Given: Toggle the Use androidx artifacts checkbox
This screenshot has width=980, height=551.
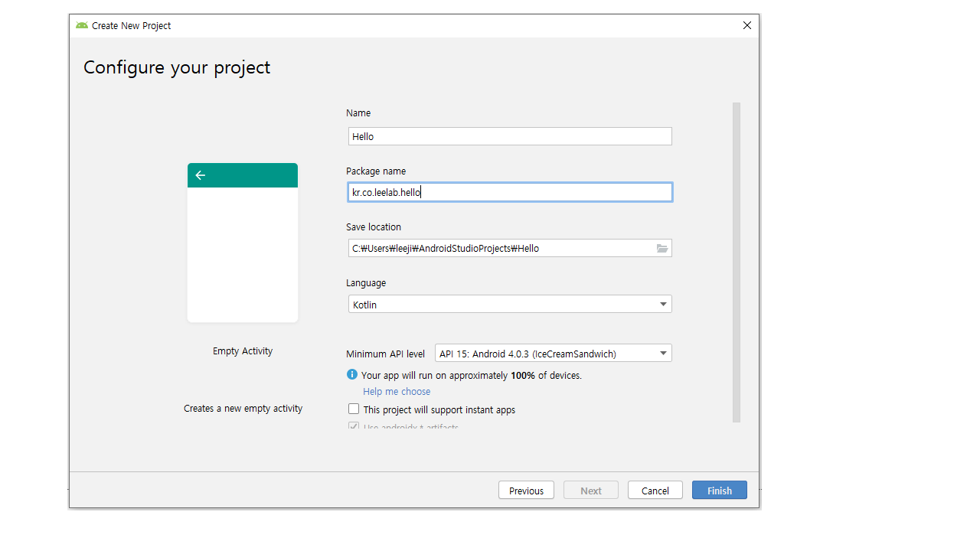Looking at the screenshot, I should (354, 426).
